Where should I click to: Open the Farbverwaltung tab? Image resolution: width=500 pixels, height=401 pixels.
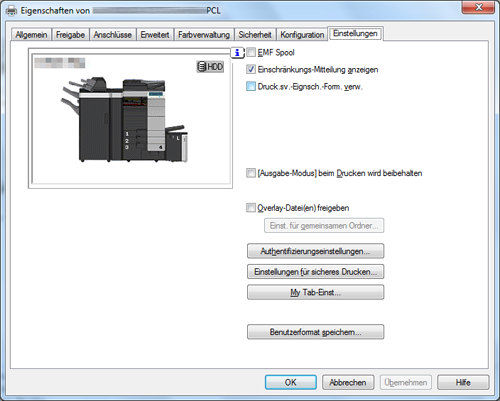pyautogui.click(x=204, y=35)
